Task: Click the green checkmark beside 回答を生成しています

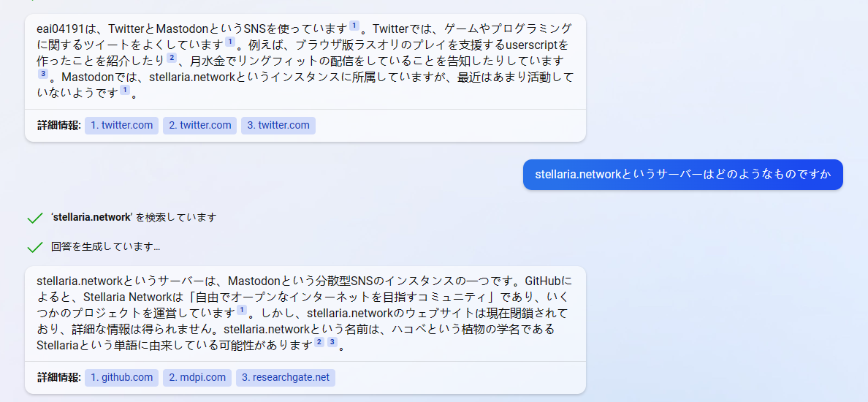Action: click(x=35, y=247)
